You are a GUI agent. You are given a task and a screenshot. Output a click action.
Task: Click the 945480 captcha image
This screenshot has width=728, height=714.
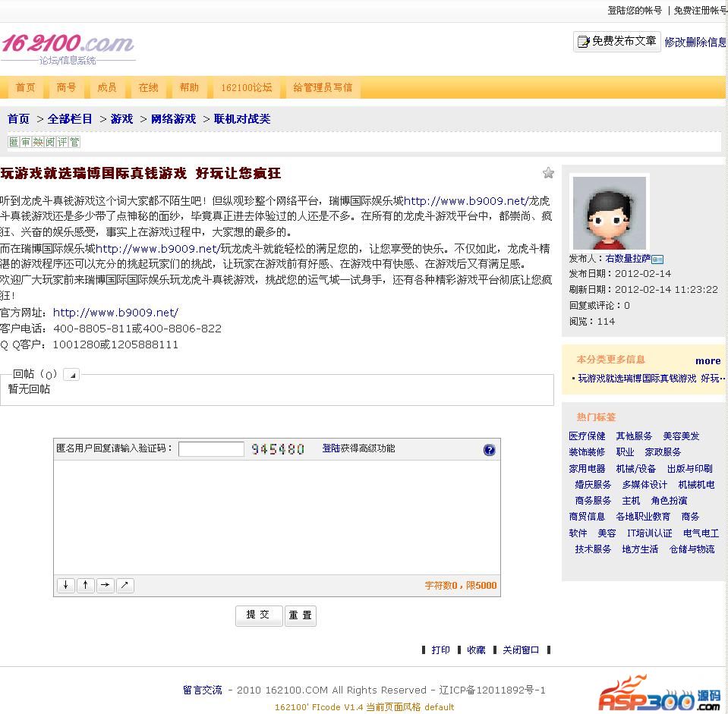click(x=278, y=449)
